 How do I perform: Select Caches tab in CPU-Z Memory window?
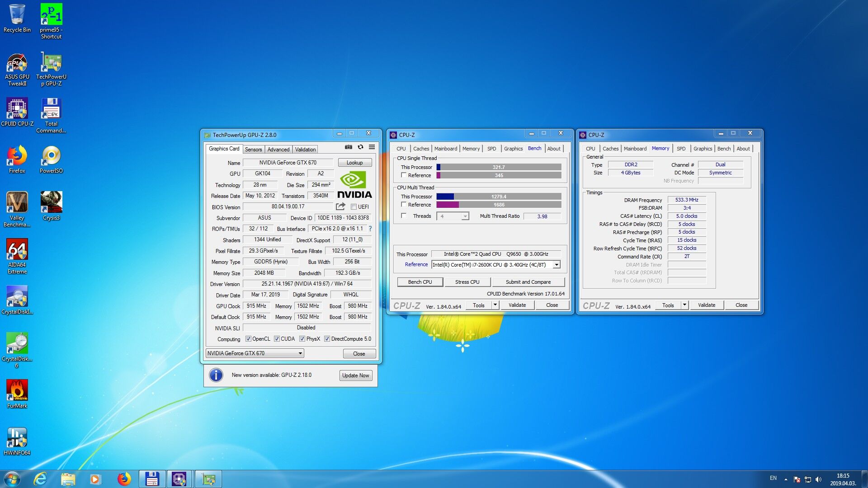tap(610, 149)
